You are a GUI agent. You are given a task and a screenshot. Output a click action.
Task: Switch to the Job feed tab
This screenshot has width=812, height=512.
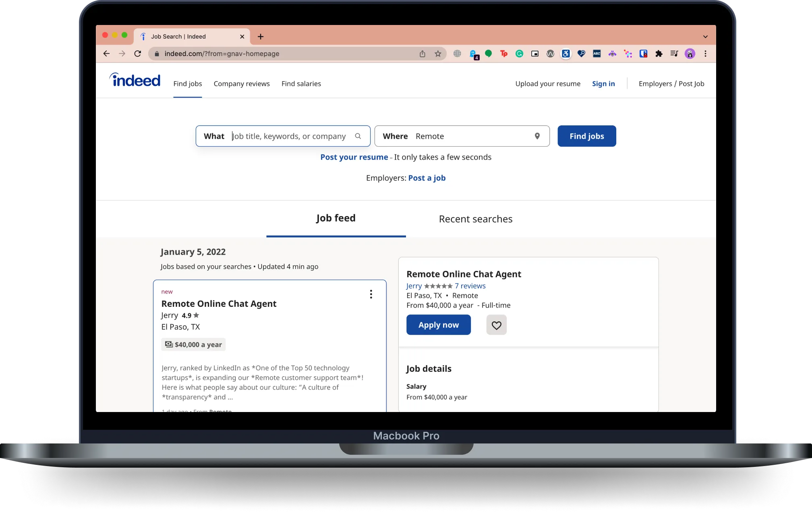pyautogui.click(x=336, y=219)
